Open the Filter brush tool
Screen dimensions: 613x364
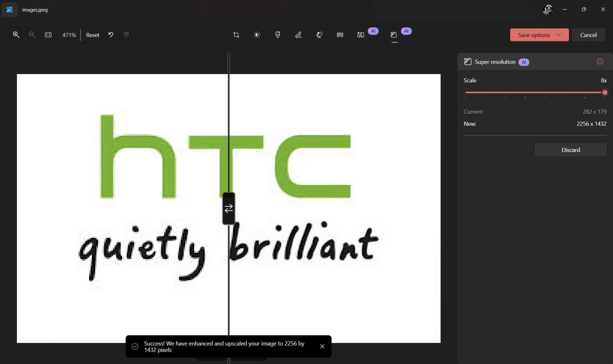278,35
